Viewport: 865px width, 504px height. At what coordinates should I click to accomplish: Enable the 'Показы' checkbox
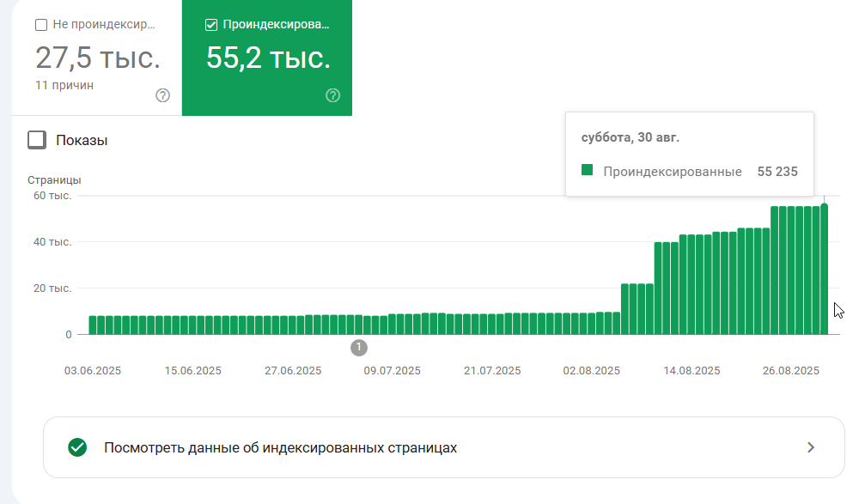tap(37, 140)
